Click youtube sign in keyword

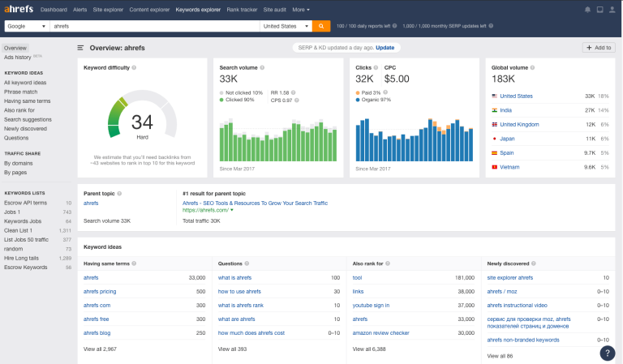[371, 306]
